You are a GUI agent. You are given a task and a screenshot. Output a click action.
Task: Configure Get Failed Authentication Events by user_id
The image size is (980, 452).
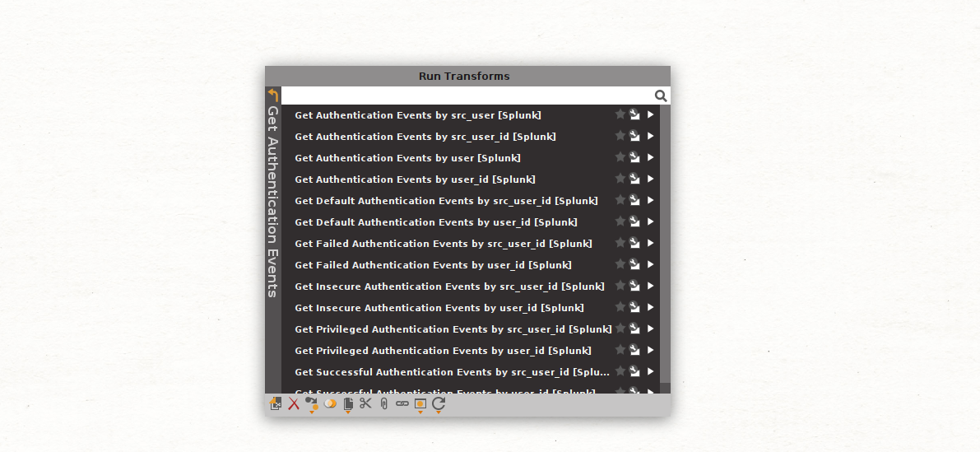(635, 264)
